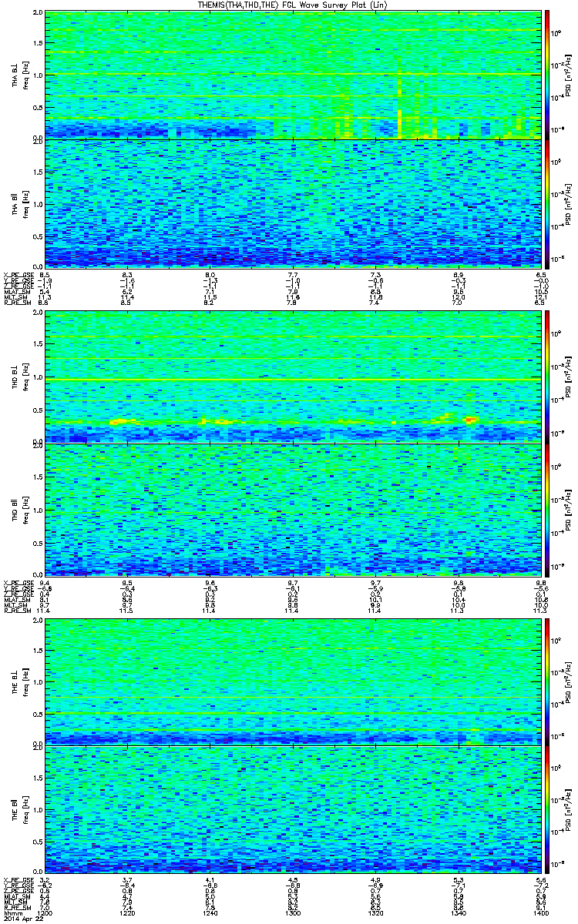Click the R_RE_SM row label under THD panels
Viewport: 578px width, 924px height.
tap(18, 612)
